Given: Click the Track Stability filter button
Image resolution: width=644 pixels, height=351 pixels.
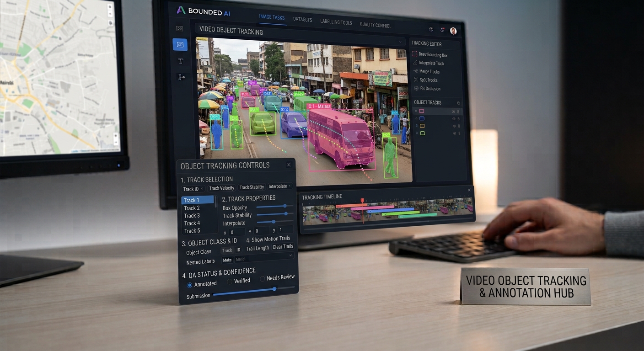Looking at the screenshot, I should click(252, 187).
